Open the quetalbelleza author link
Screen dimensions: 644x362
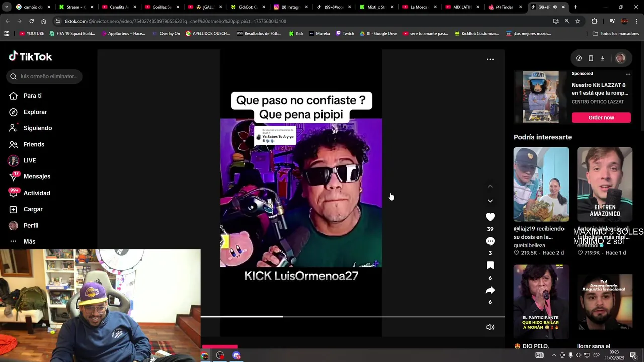pyautogui.click(x=529, y=245)
